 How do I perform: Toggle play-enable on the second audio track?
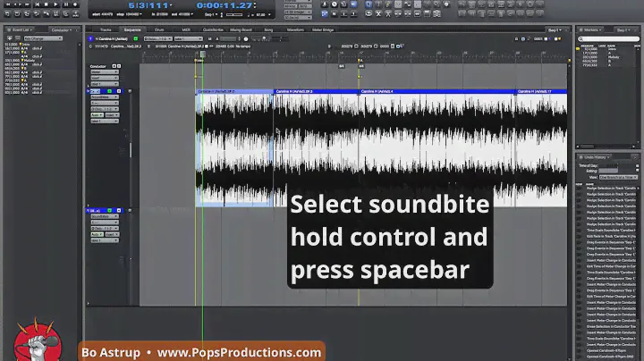coord(108,211)
